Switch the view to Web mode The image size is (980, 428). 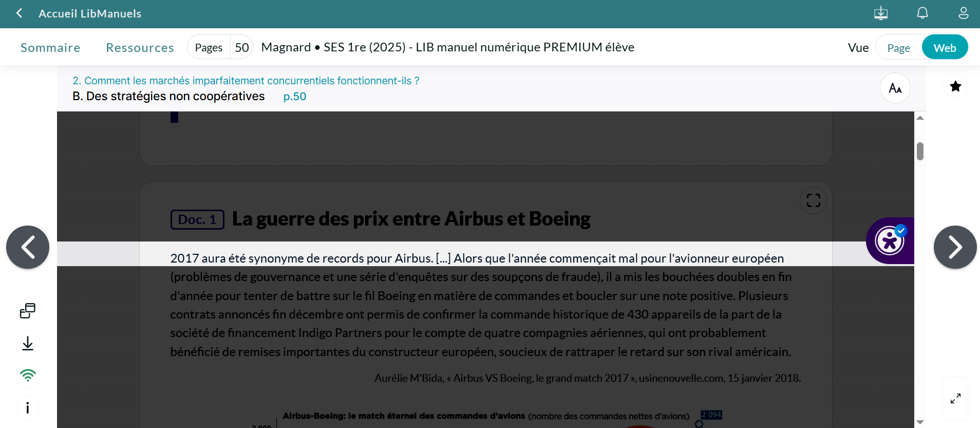[945, 48]
